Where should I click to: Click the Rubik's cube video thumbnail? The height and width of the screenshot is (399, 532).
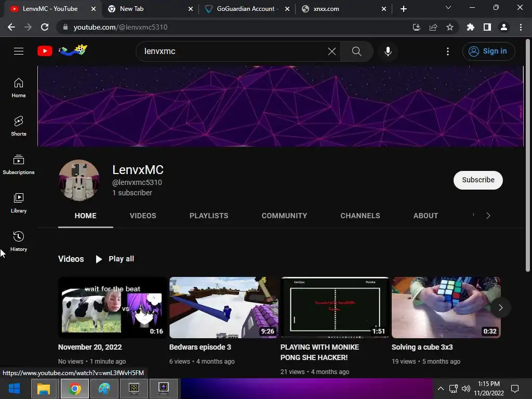pyautogui.click(x=446, y=308)
